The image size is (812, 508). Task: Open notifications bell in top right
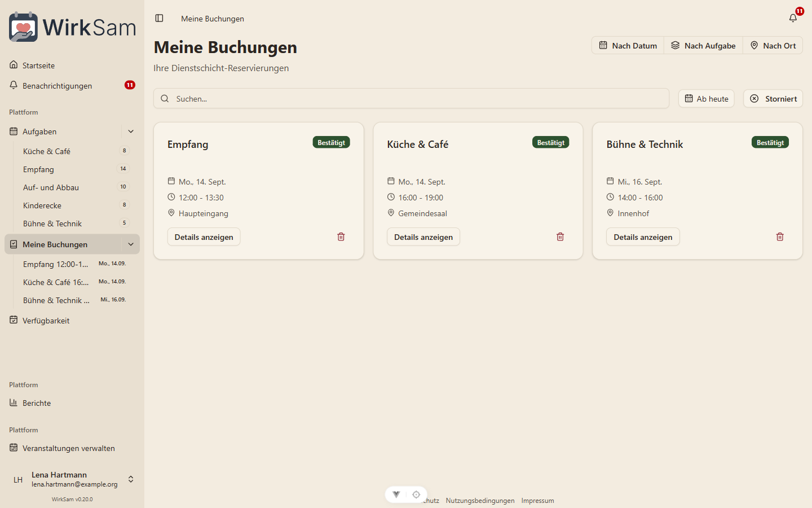tap(793, 18)
